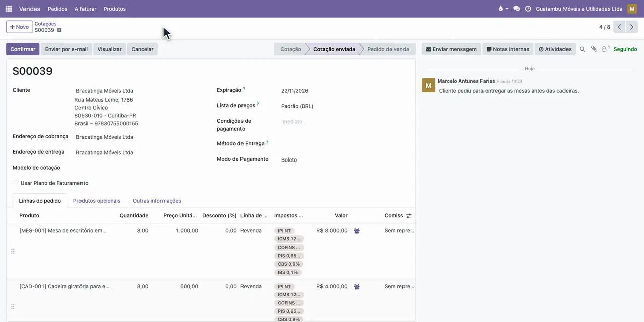644x322 pixels.
Task: Click forecast icon on Cadeira giratória line
Action: 357,287
